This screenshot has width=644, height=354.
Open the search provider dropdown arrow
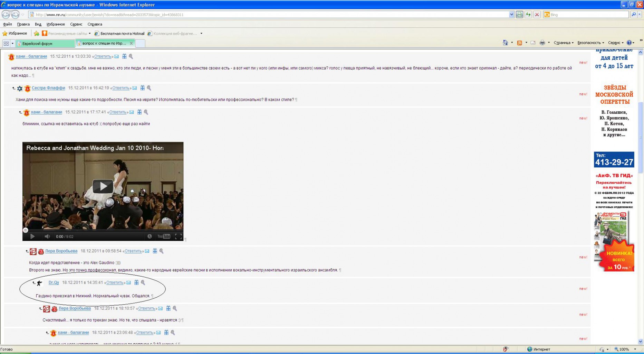pos(640,15)
